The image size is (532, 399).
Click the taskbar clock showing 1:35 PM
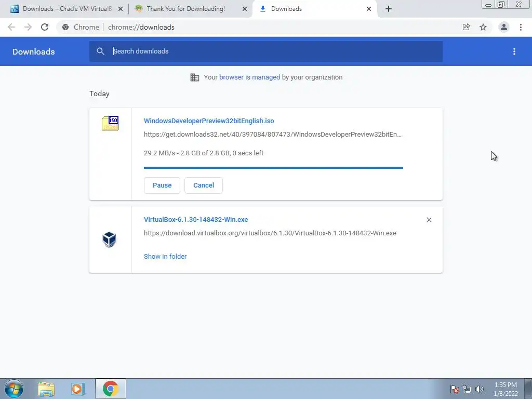(506, 389)
